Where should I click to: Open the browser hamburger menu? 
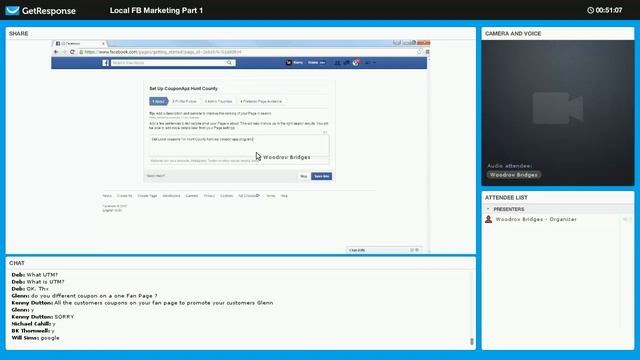[x=427, y=52]
